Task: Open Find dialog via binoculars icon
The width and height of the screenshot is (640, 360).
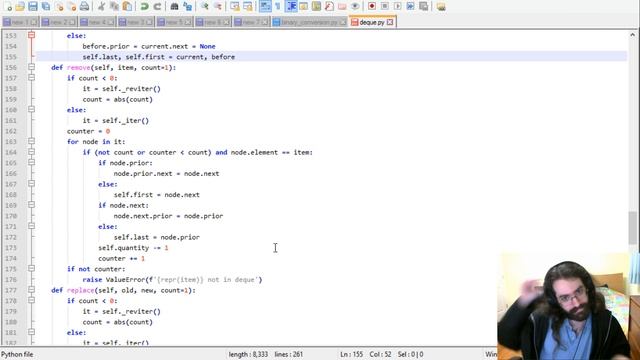Action: (x=174, y=7)
